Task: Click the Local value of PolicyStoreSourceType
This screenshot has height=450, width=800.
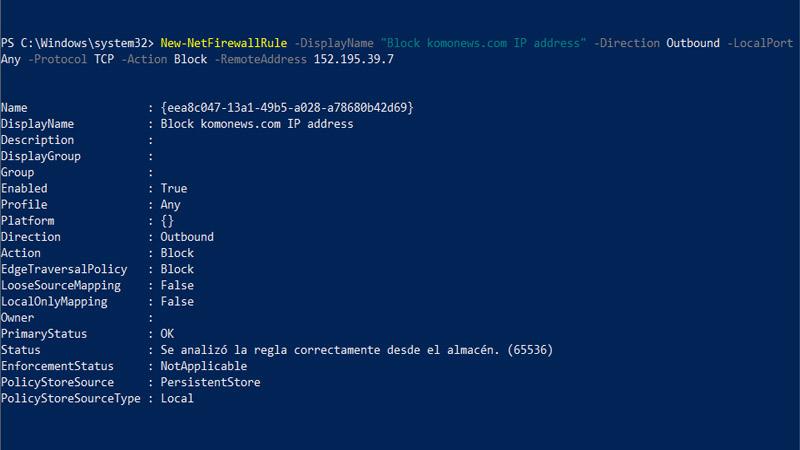Action: [x=177, y=398]
